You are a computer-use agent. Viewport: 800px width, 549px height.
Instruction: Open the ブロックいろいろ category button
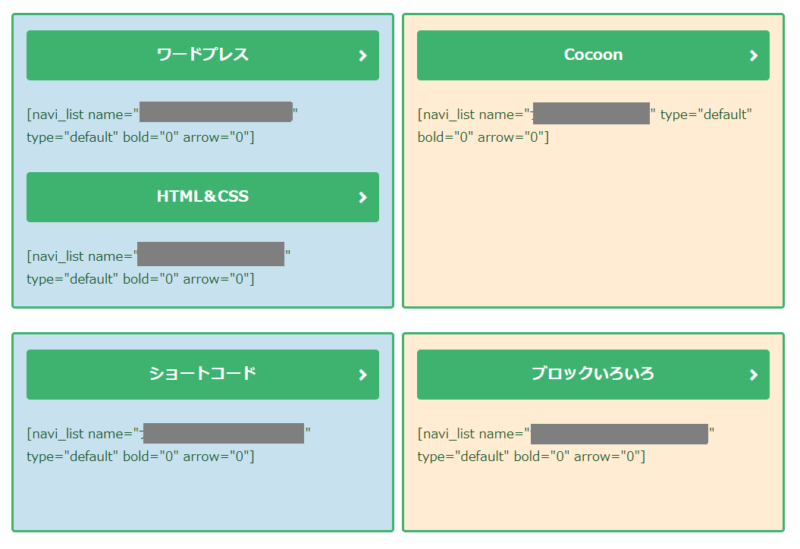coord(593,375)
